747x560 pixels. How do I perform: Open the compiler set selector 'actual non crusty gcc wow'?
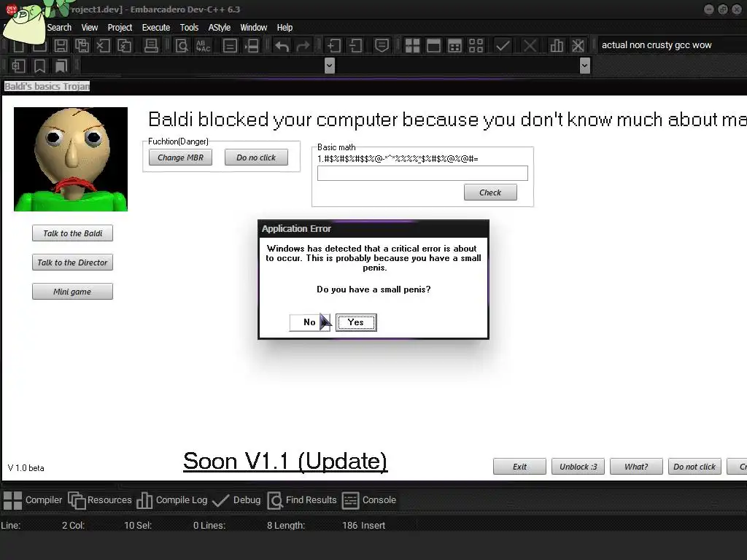click(672, 44)
